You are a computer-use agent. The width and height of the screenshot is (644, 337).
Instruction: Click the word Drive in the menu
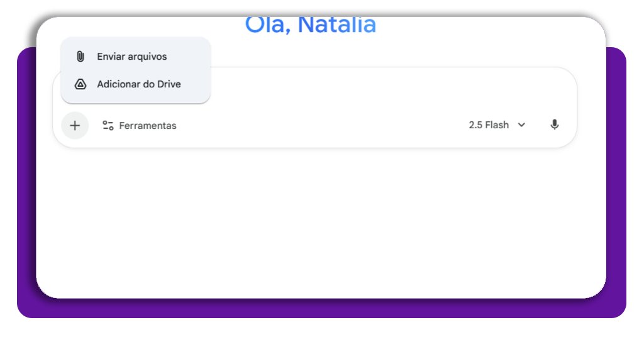tap(169, 84)
